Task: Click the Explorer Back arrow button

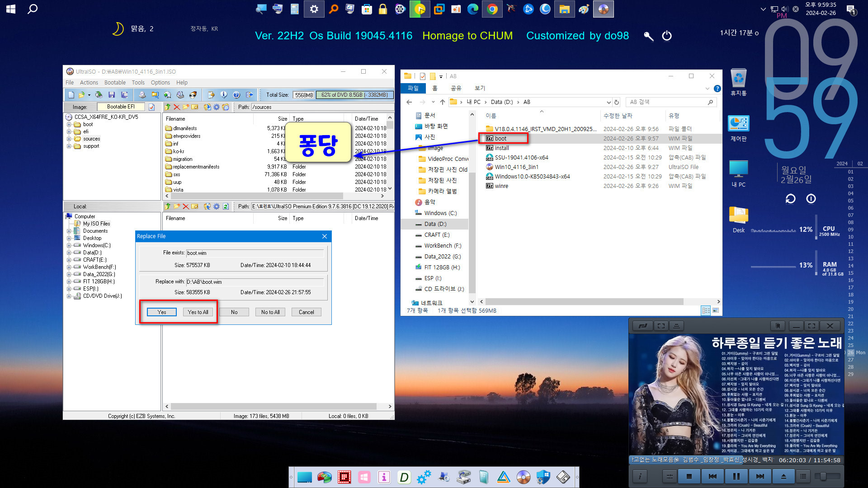Action: click(x=409, y=102)
